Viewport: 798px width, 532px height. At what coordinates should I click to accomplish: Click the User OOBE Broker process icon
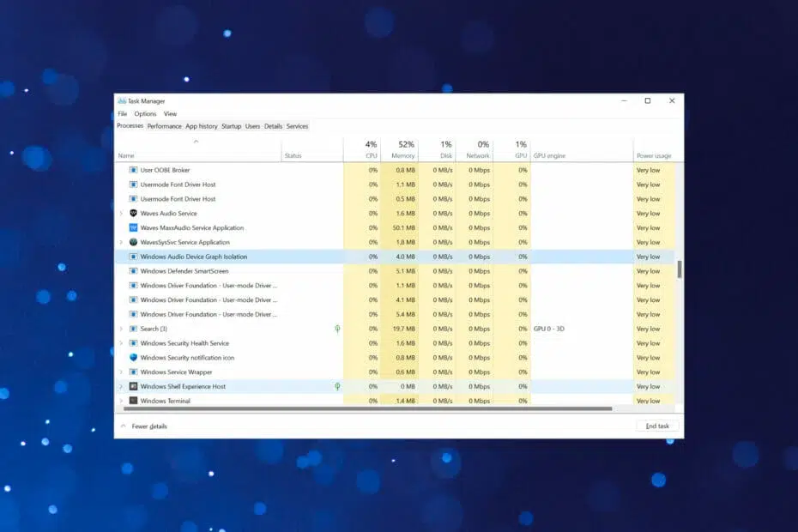133,170
